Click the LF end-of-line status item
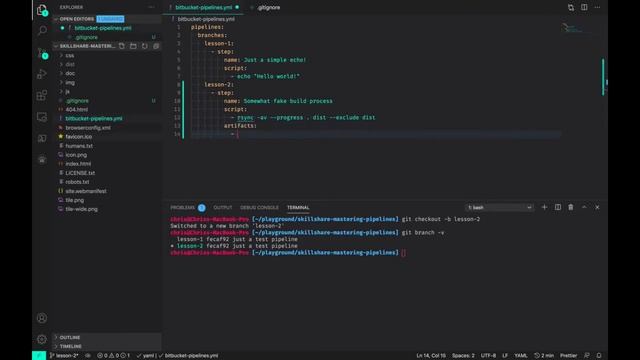Screen dimensions: 640x360 pyautogui.click(x=505, y=356)
